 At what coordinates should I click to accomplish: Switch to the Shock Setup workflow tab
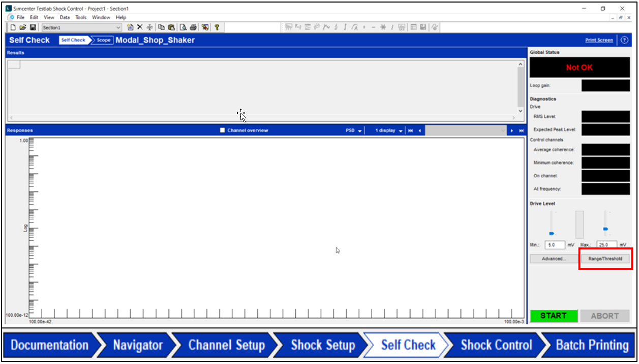click(x=322, y=345)
